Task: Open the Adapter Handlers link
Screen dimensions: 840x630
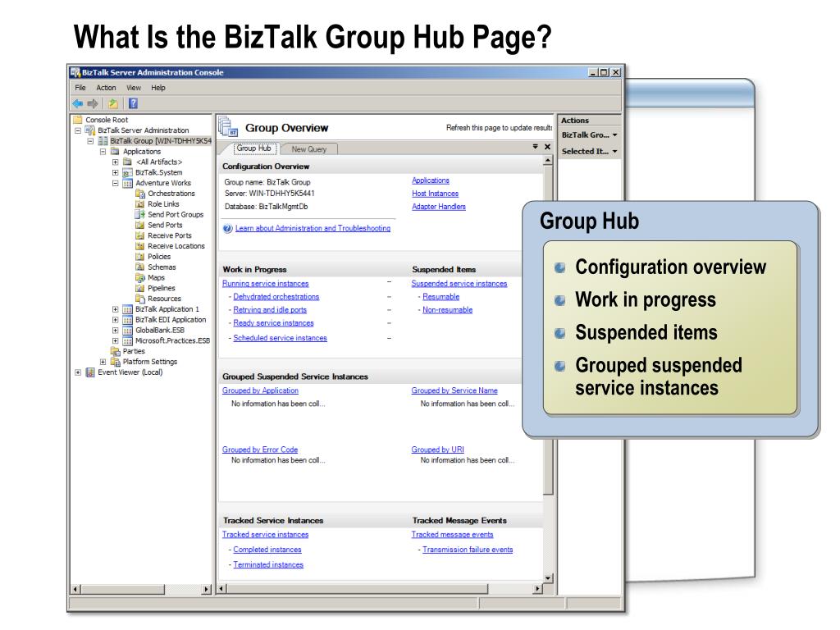Action: click(x=439, y=207)
